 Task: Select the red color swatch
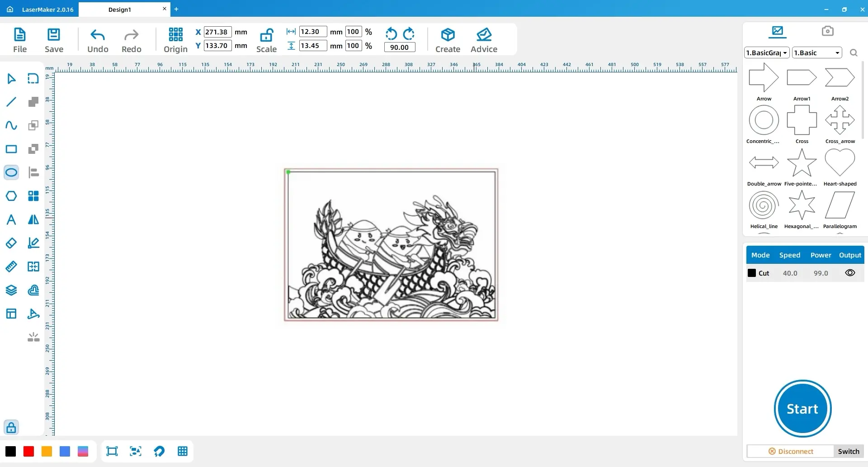click(x=29, y=451)
